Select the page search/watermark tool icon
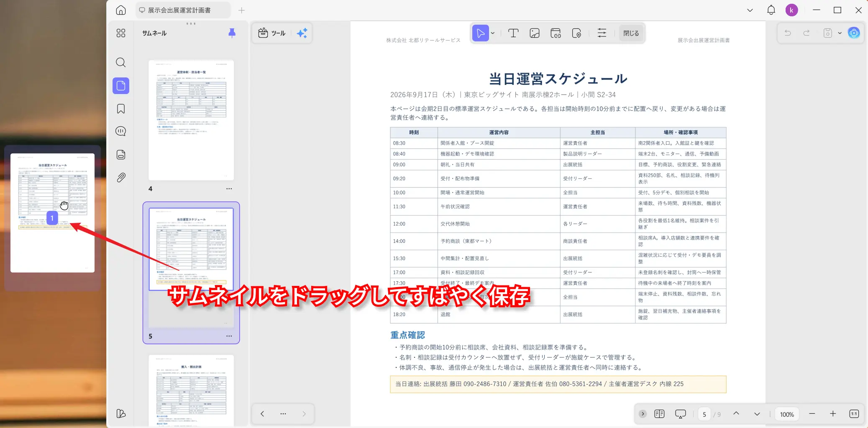 (x=576, y=33)
